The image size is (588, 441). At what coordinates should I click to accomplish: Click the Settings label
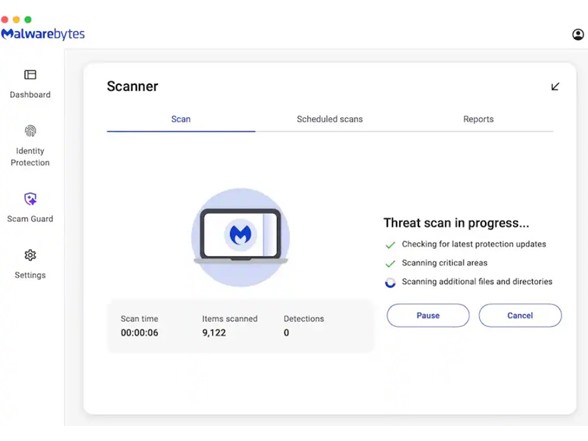(30, 275)
